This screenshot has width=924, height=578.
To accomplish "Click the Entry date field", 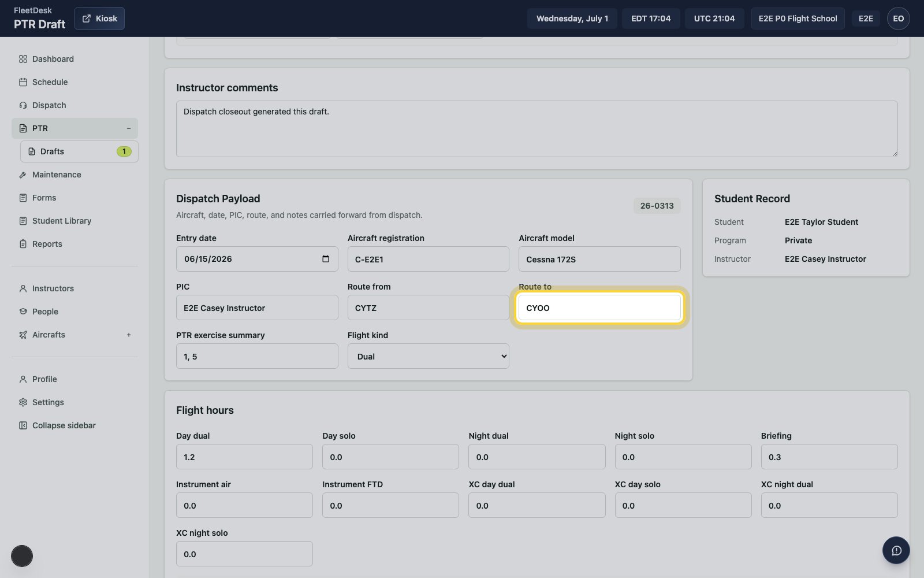I will pyautogui.click(x=257, y=259).
